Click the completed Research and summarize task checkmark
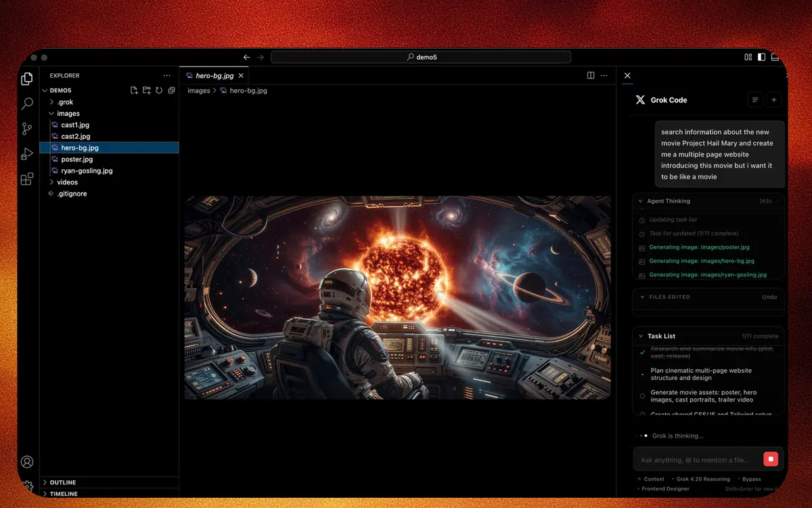The width and height of the screenshot is (812, 508). (x=642, y=352)
